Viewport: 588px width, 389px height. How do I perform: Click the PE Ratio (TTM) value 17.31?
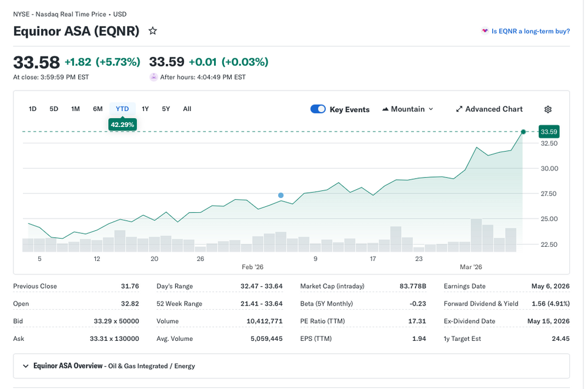click(417, 321)
